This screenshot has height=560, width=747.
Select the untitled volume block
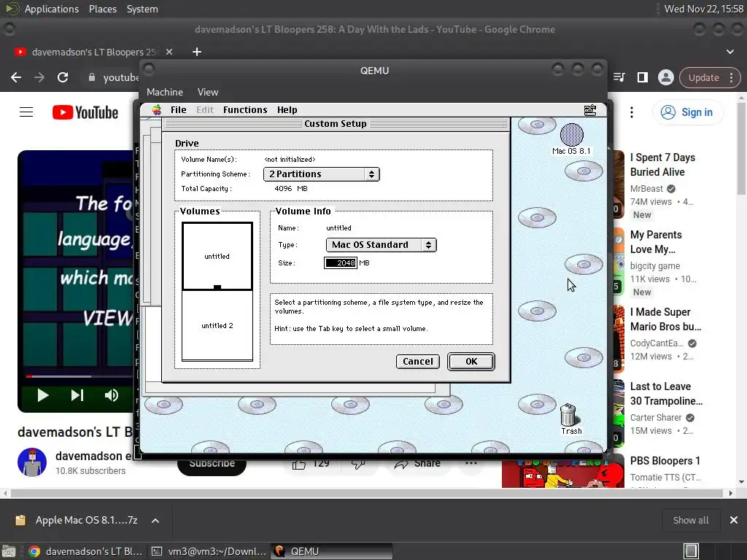click(x=217, y=256)
